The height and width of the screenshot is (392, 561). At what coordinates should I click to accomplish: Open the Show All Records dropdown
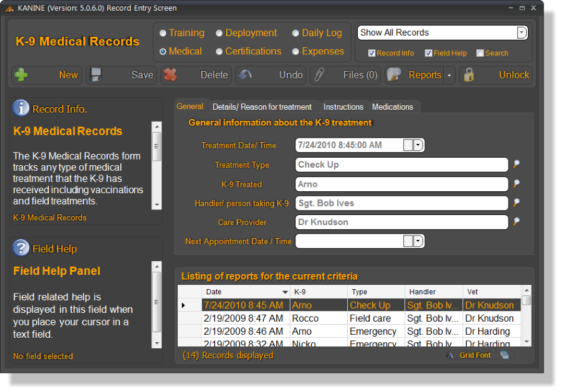tap(522, 32)
